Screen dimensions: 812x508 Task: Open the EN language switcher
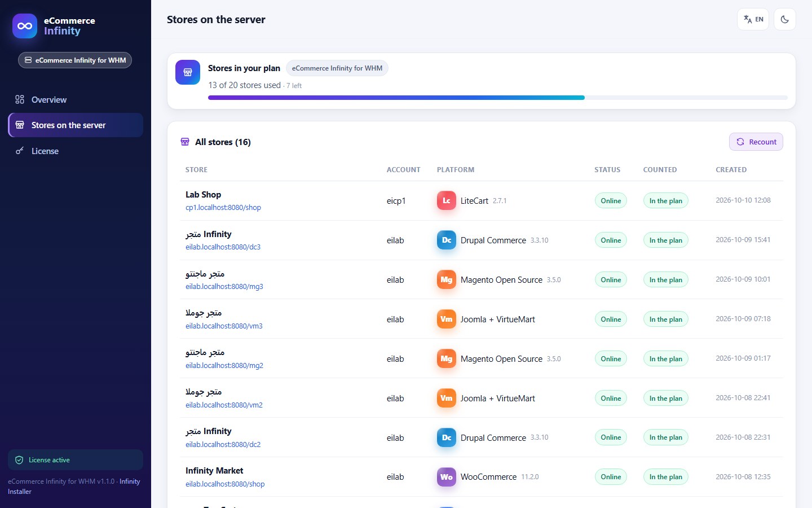coord(753,19)
